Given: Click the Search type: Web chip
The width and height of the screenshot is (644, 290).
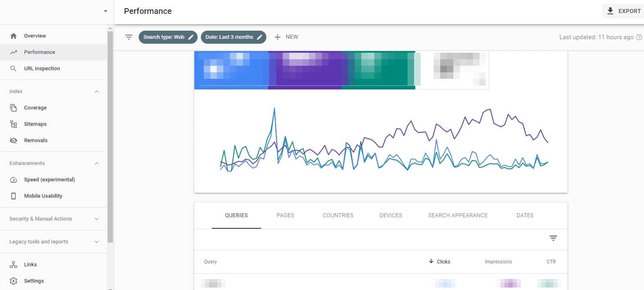Looking at the screenshot, I should point(168,37).
